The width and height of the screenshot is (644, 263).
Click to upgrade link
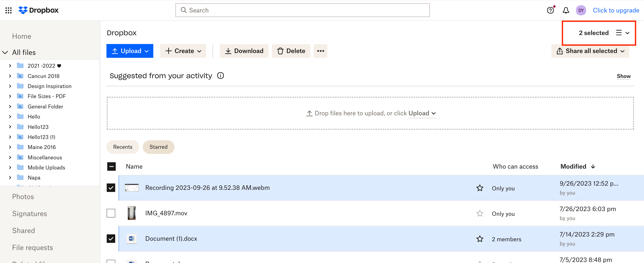pyautogui.click(x=616, y=10)
